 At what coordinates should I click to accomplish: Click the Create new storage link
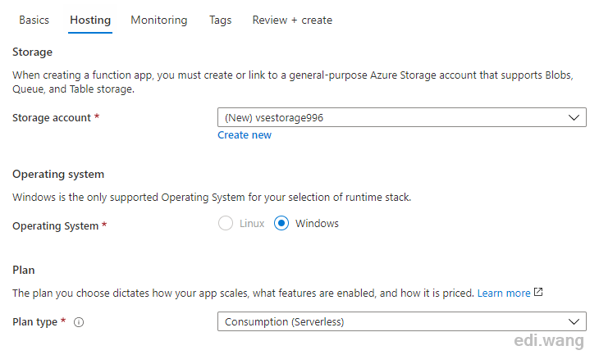[x=245, y=135]
